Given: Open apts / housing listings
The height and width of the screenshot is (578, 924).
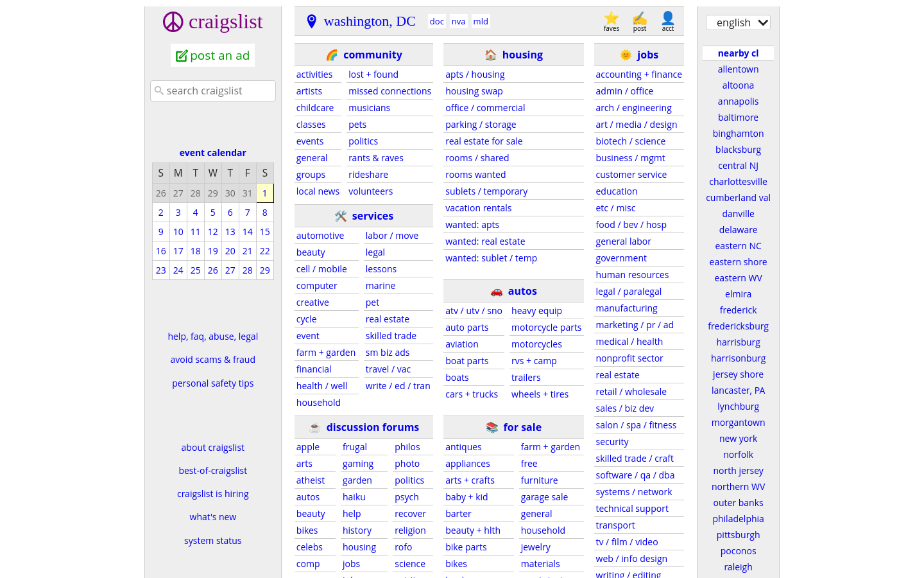Looking at the screenshot, I should pos(475,74).
